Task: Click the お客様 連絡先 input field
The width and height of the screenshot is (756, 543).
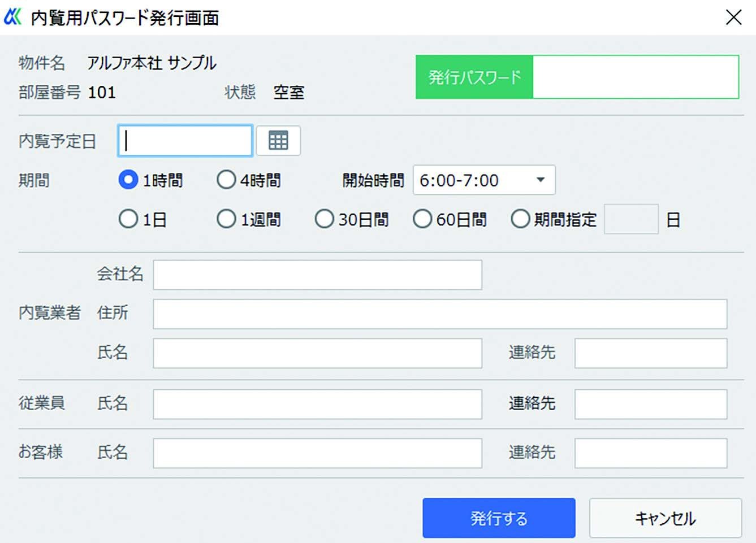Action: [x=650, y=453]
